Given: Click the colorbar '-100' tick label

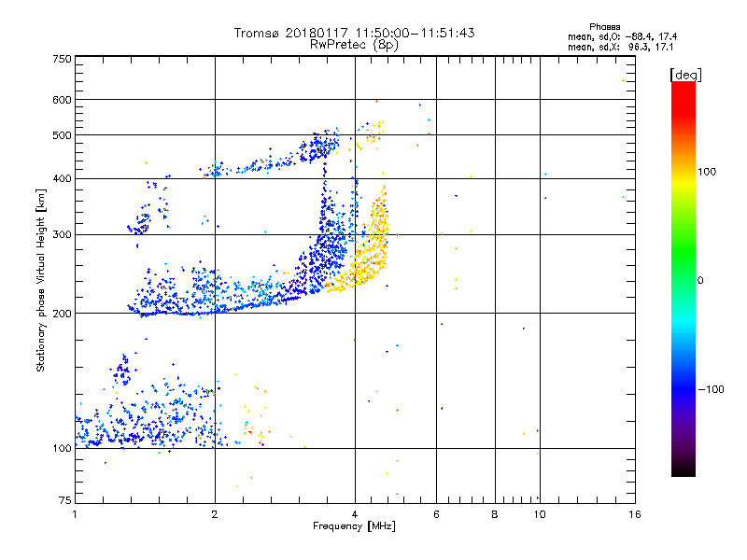Looking at the screenshot, I should coord(711,389).
